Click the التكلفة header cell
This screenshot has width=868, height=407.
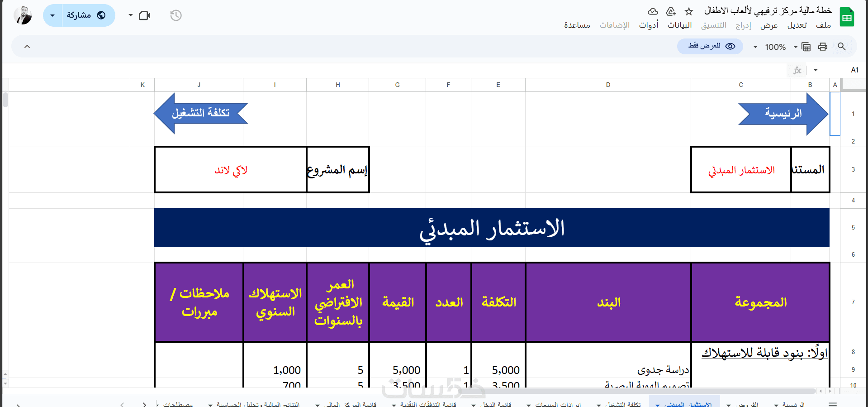[498, 302]
